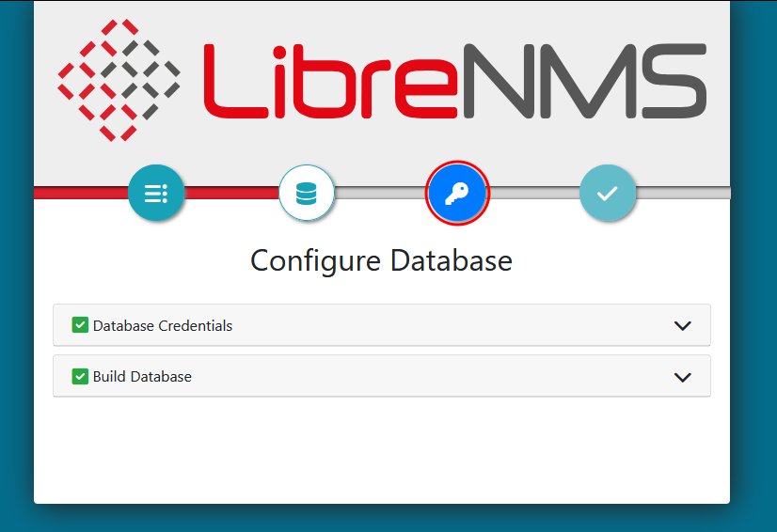Open the pre-install checks list step icon
The image size is (777, 532).
pos(156,193)
